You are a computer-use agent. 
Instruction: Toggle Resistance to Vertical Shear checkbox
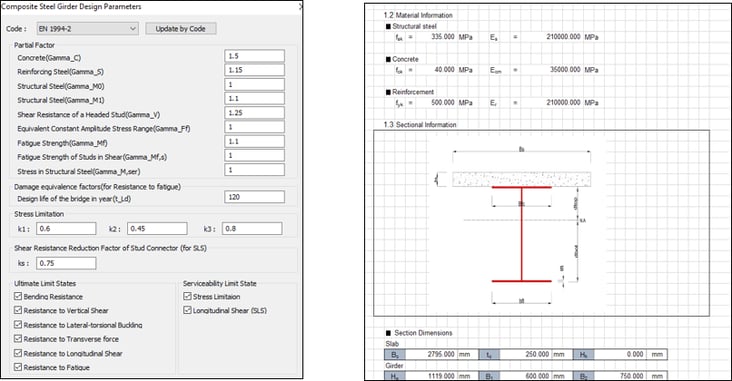(x=18, y=310)
